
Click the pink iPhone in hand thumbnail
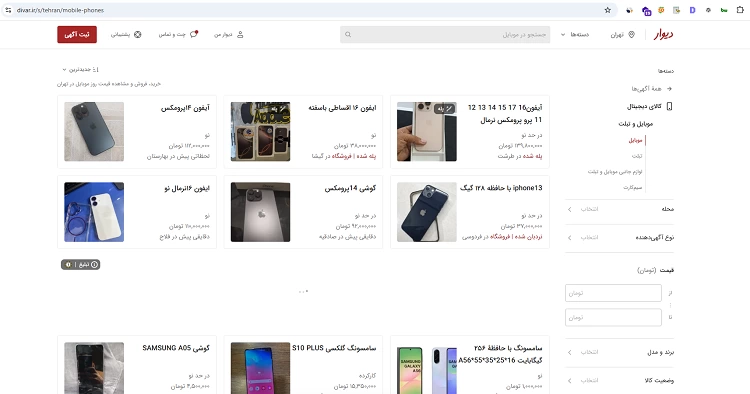coord(427,131)
